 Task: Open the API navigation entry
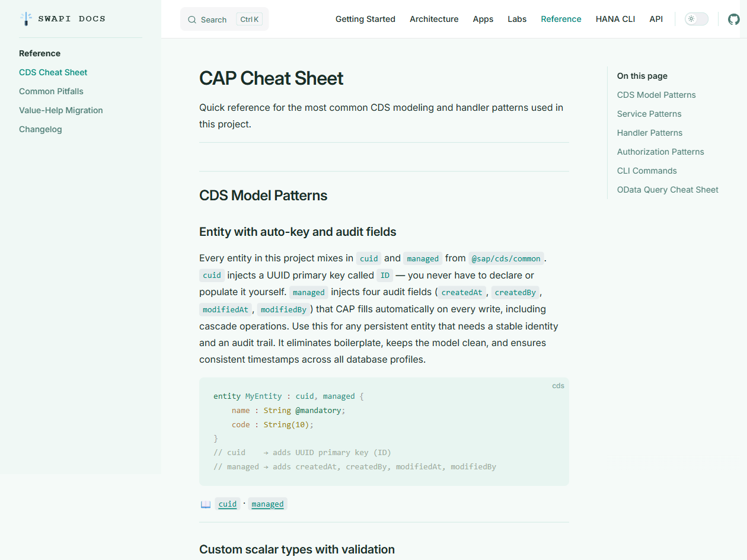656,19
